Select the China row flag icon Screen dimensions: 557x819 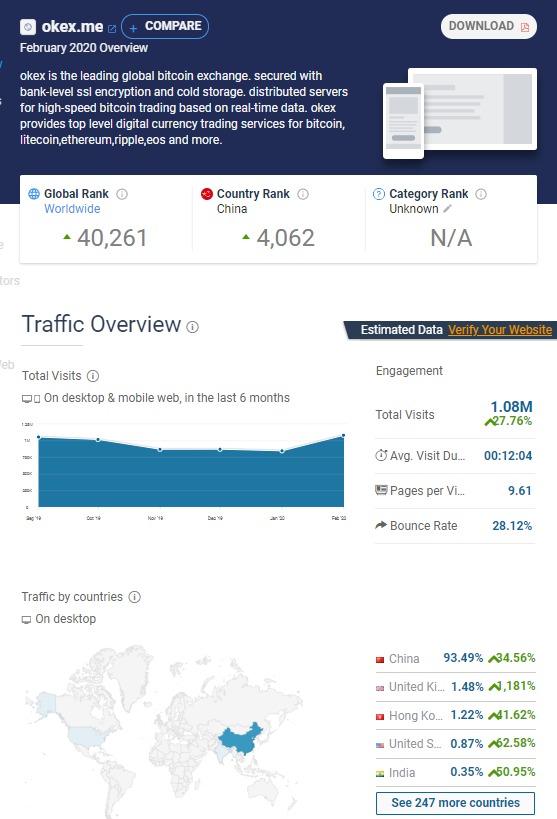380,660
